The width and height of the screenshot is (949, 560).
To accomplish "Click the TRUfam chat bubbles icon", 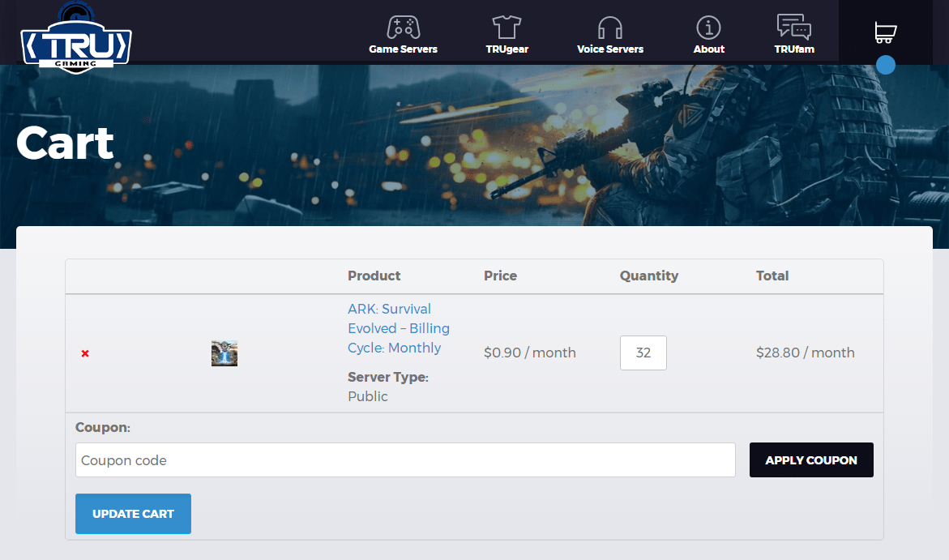I will tap(793, 27).
